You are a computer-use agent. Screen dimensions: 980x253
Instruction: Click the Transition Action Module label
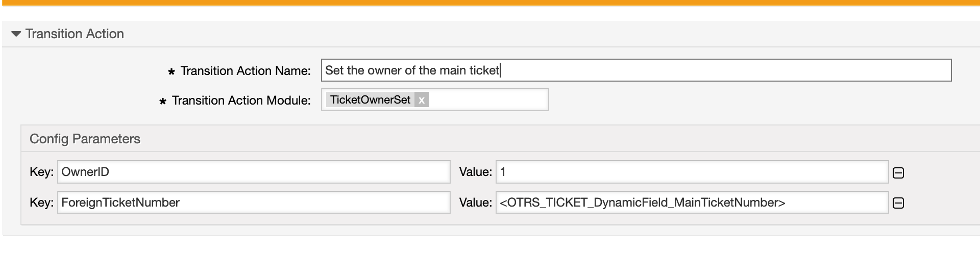pyautogui.click(x=241, y=100)
